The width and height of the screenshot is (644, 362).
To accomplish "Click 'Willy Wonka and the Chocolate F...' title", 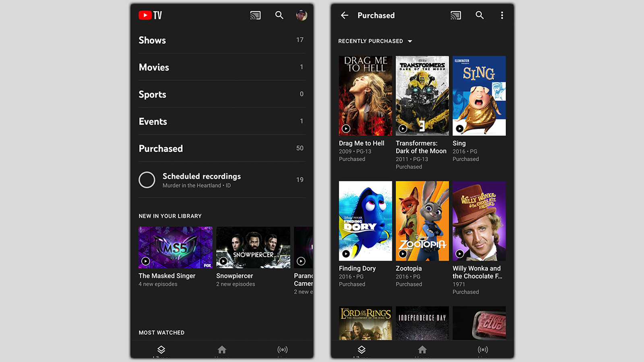I will pos(477,272).
